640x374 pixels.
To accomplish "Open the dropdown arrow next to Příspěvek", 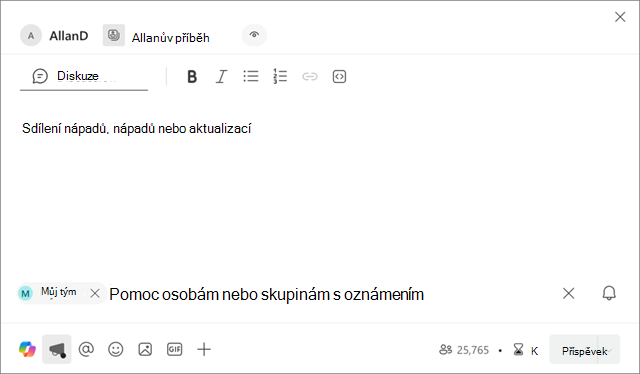I will 609,350.
